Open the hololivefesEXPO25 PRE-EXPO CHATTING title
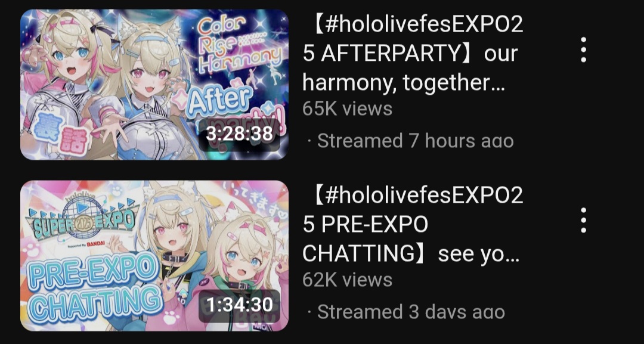644x344 pixels. [x=413, y=225]
